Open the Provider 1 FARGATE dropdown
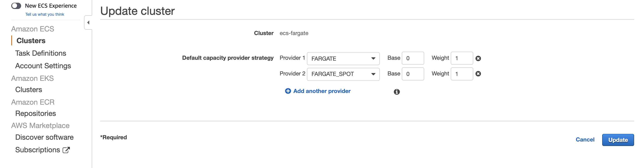Image resolution: width=644 pixels, height=168 pixels. pos(343,58)
